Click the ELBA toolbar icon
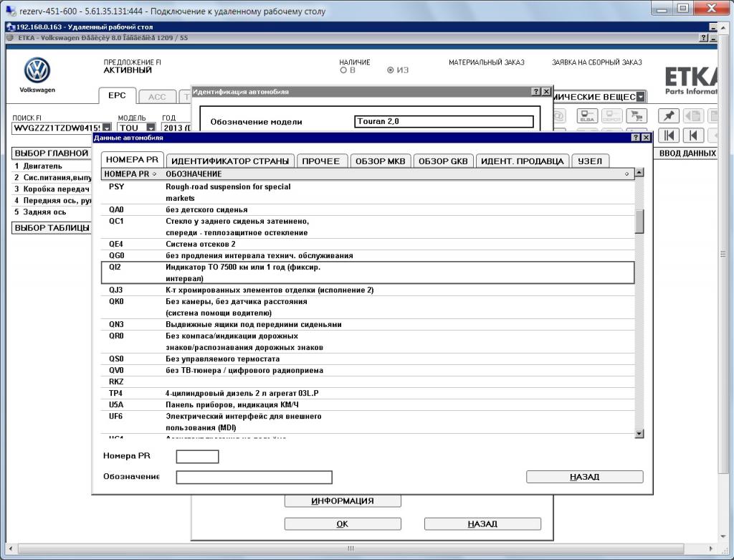The image size is (734, 560). coord(587,115)
